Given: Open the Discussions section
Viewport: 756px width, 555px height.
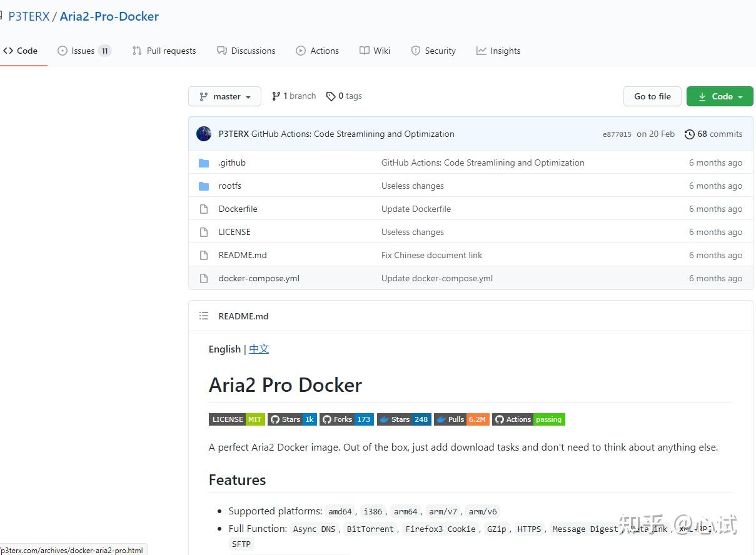Looking at the screenshot, I should [246, 51].
